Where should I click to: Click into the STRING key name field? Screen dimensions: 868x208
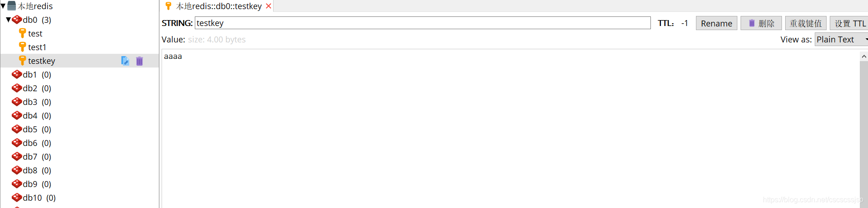coord(422,23)
